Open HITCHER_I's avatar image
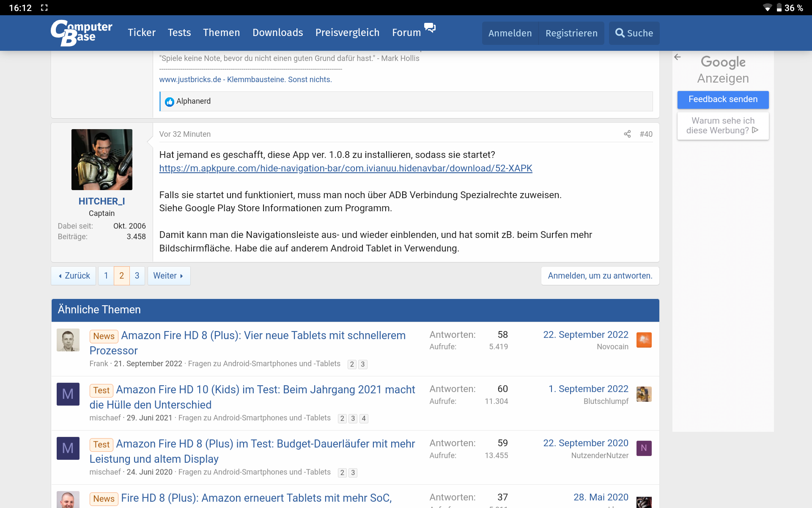The height and width of the screenshot is (508, 812). (x=101, y=160)
